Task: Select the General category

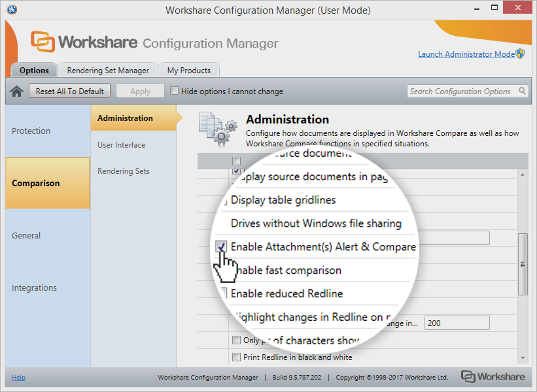Action: click(x=48, y=235)
